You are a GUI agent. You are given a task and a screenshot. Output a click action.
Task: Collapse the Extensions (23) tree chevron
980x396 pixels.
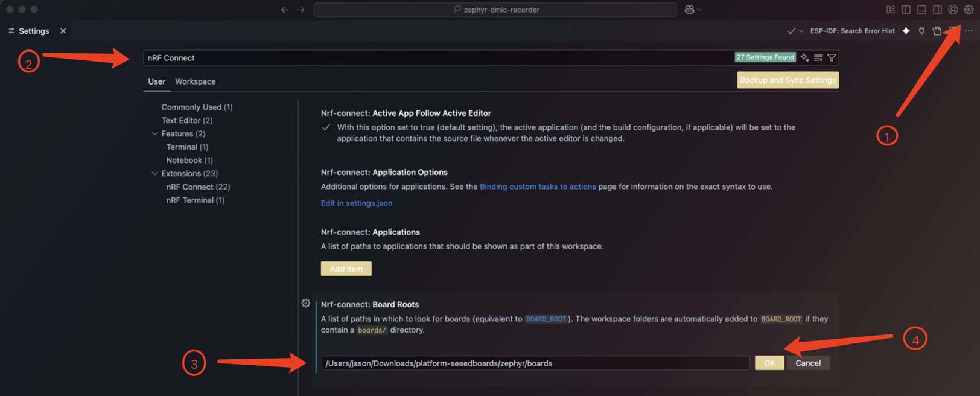click(154, 173)
